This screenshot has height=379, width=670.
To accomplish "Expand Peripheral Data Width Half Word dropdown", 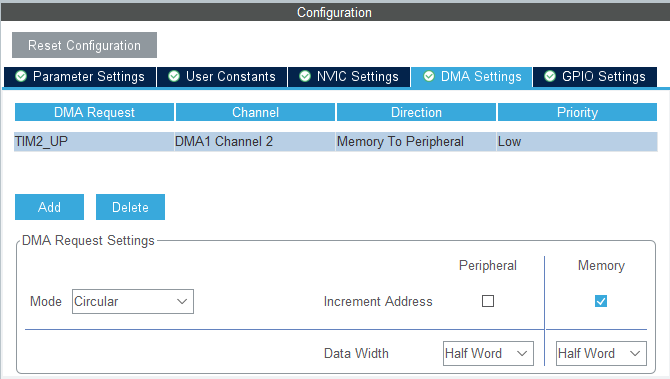I will pyautogui.click(x=488, y=353).
